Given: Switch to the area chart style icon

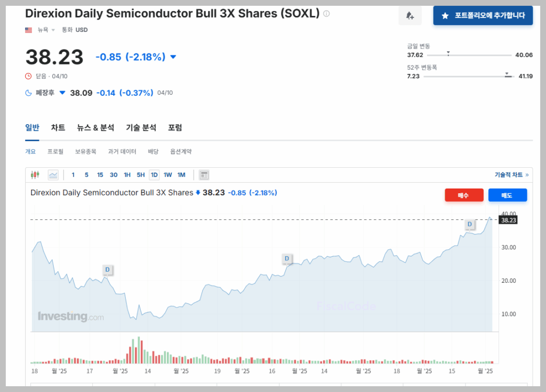Looking at the screenshot, I should click(53, 174).
